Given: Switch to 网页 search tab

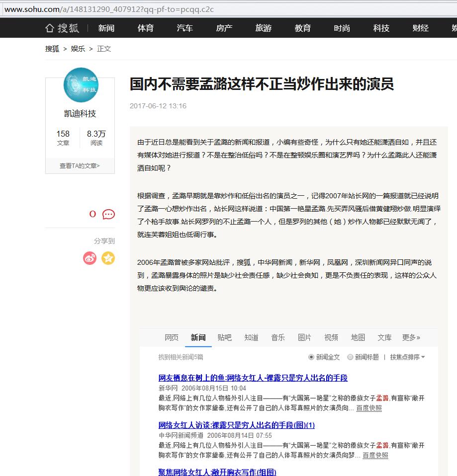Looking at the screenshot, I should click(x=172, y=337).
